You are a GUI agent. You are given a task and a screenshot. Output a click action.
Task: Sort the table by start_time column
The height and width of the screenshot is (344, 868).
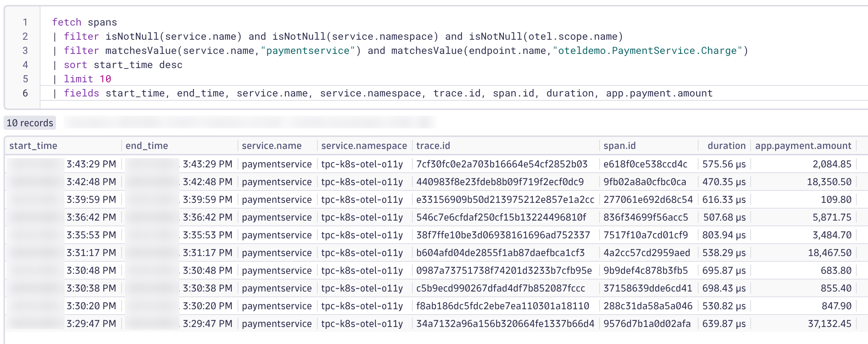coord(34,145)
